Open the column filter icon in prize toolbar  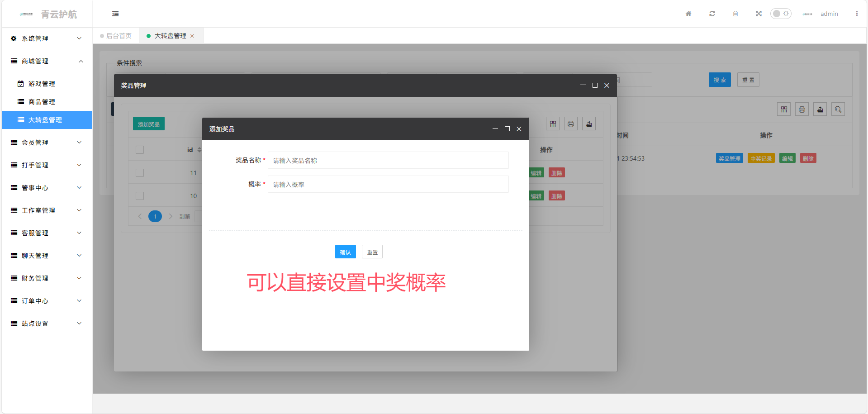pos(553,124)
